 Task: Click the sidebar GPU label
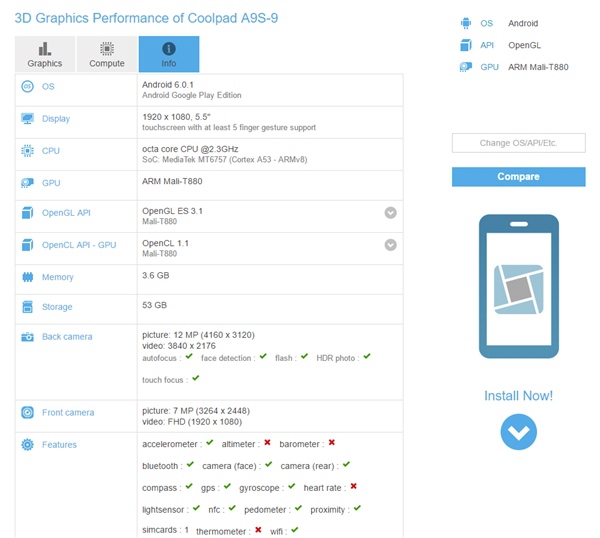[490, 67]
